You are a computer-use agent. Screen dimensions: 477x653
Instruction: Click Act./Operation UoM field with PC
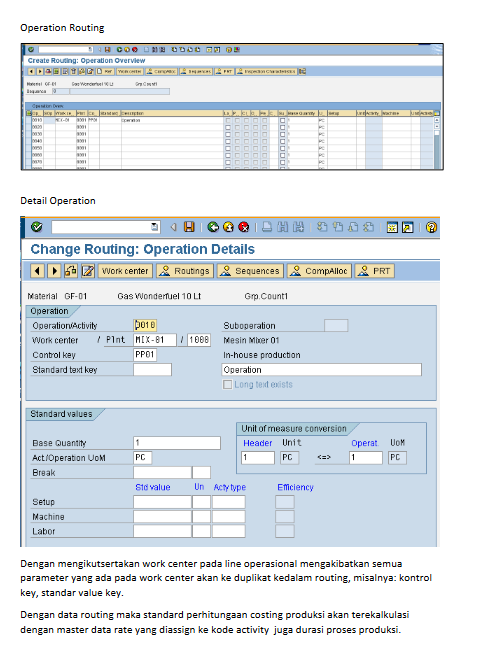[x=142, y=458]
